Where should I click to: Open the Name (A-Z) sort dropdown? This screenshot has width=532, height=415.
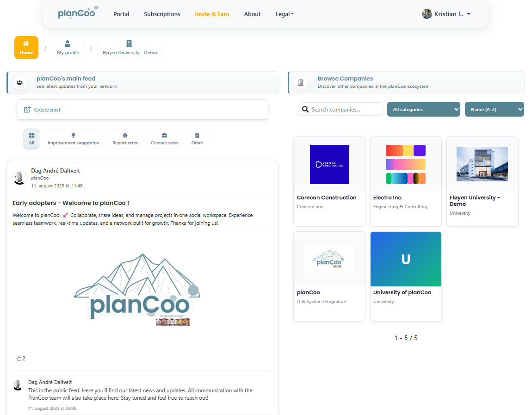[x=494, y=109]
